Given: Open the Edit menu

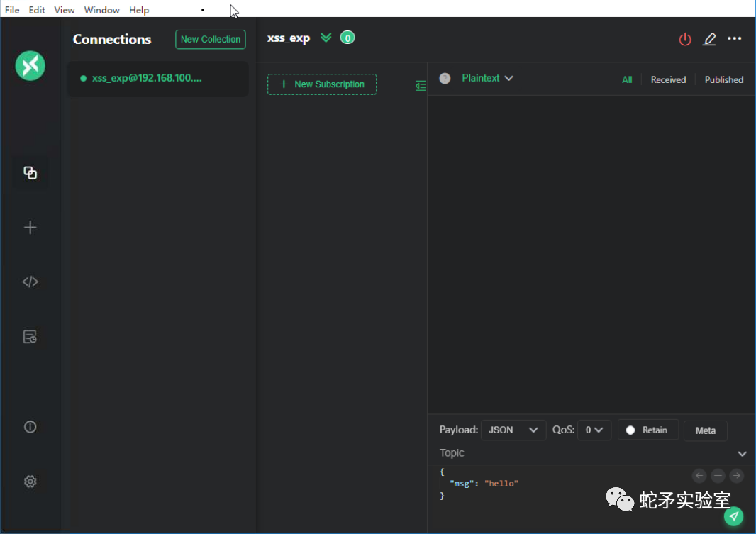Looking at the screenshot, I should (37, 10).
